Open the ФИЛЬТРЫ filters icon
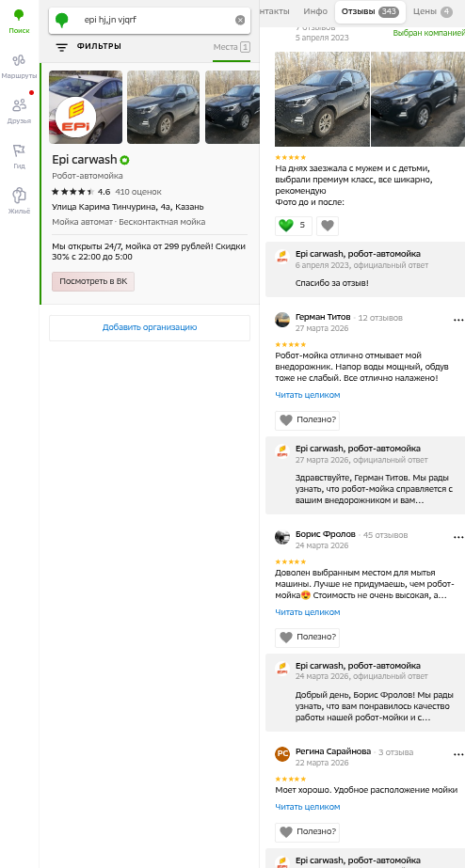Screen dimensions: 465x868 coord(61,47)
